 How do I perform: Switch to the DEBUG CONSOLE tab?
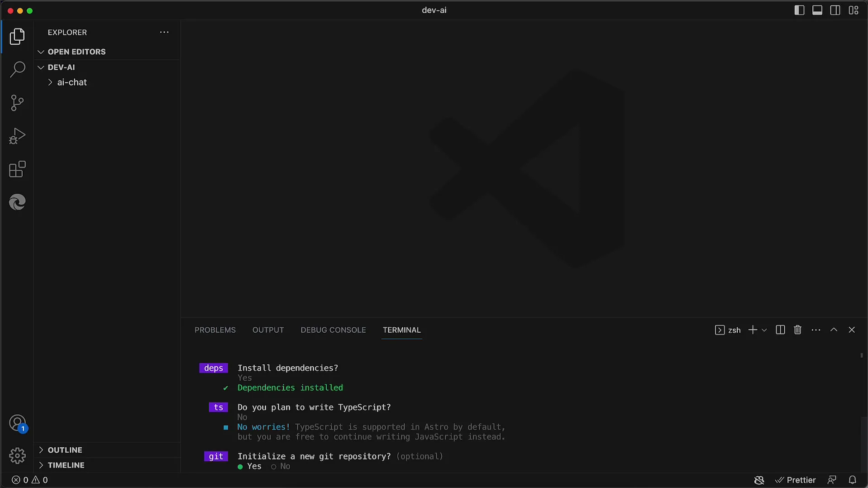[333, 330]
